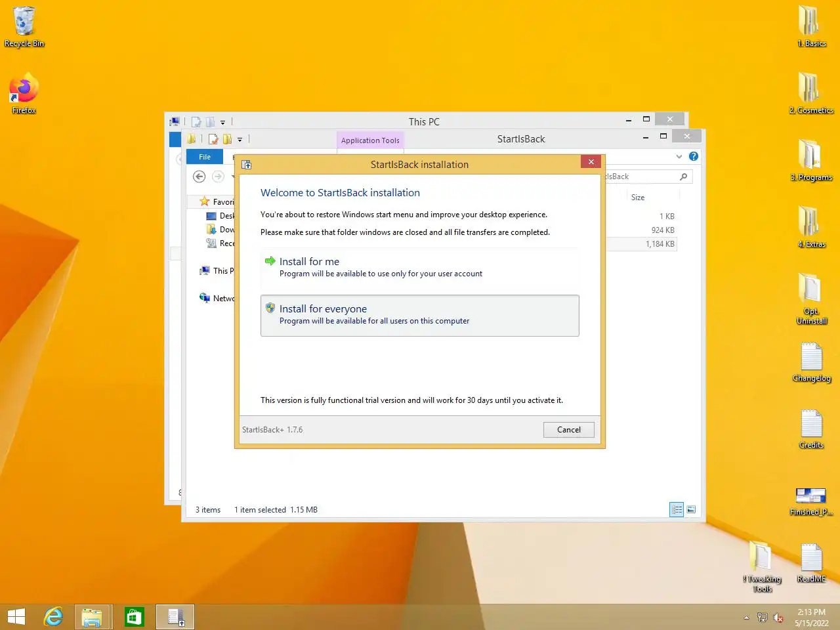Switch to Details view in status bar
This screenshot has height=630, width=840.
(677, 510)
